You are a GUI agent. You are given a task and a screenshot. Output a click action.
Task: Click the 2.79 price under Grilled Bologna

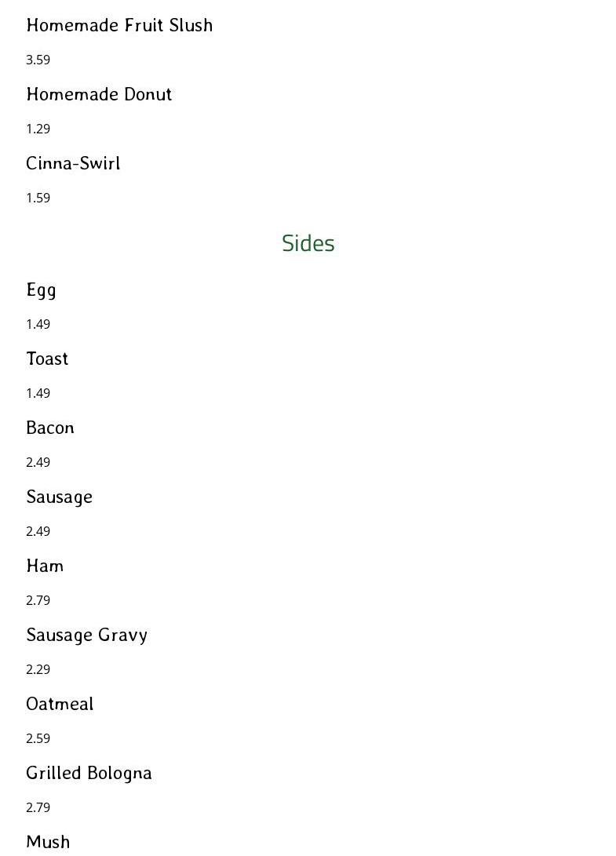38,807
